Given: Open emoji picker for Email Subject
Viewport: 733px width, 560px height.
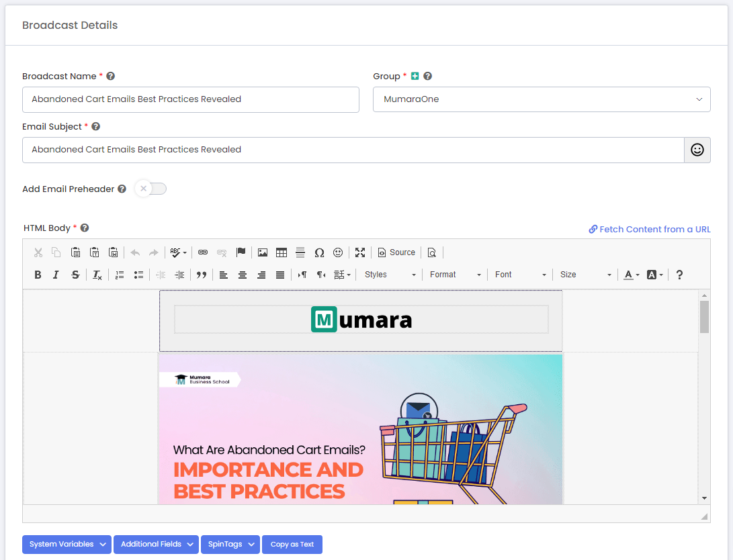Looking at the screenshot, I should (x=697, y=150).
